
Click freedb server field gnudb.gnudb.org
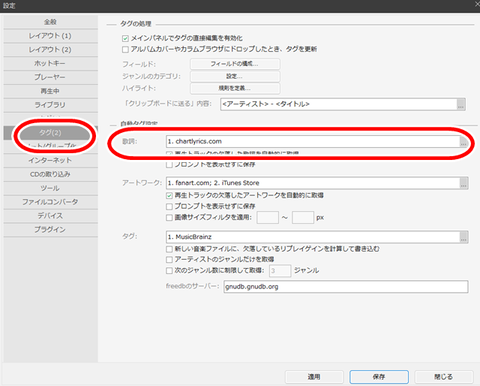(x=346, y=287)
